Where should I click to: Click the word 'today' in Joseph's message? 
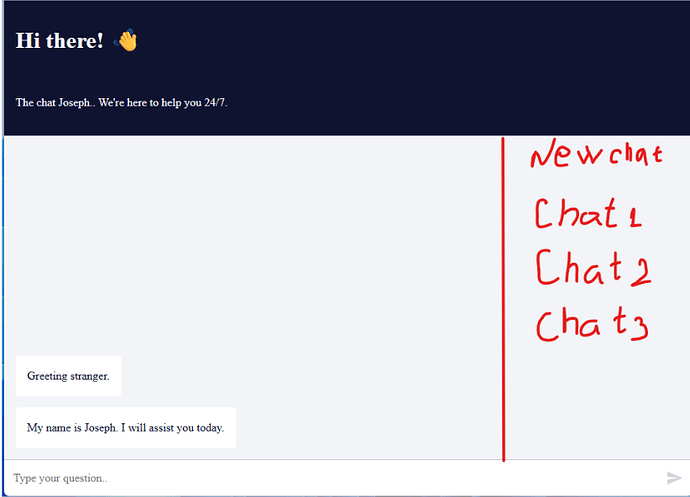[x=210, y=428]
